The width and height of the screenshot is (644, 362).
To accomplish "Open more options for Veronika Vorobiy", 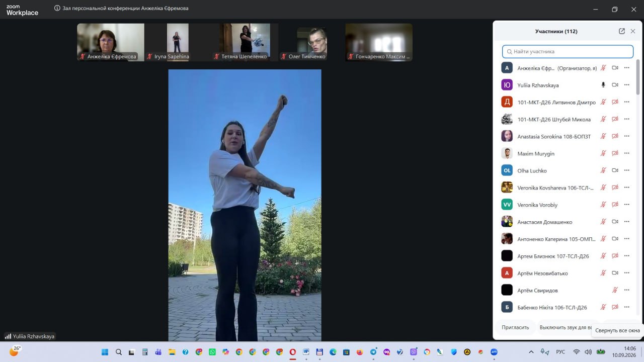I will point(627,205).
